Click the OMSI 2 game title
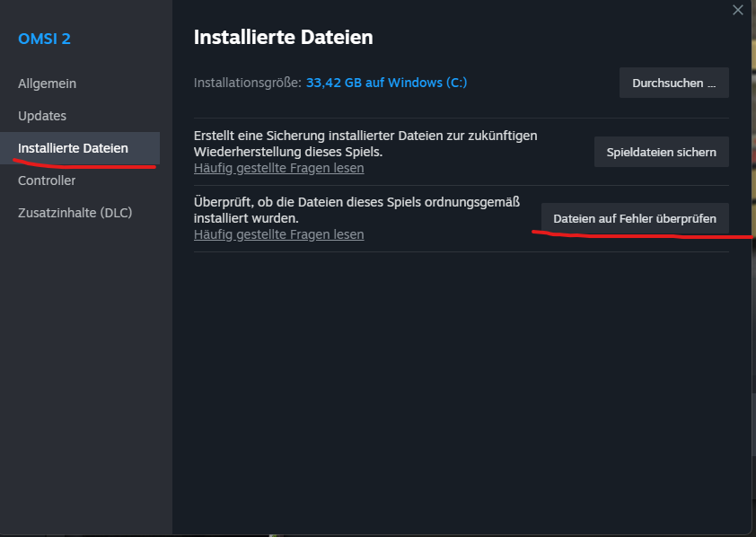Screen dimensions: 756x537 pos(44,39)
